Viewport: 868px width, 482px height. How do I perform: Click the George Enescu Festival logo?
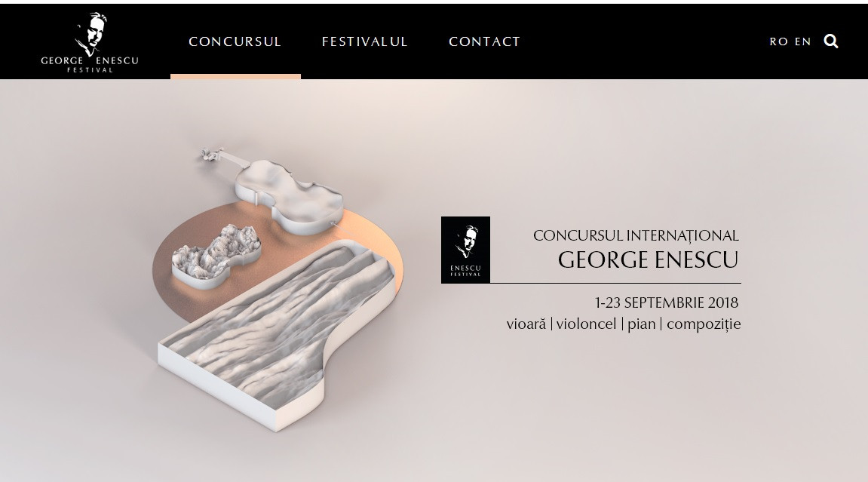(x=90, y=42)
